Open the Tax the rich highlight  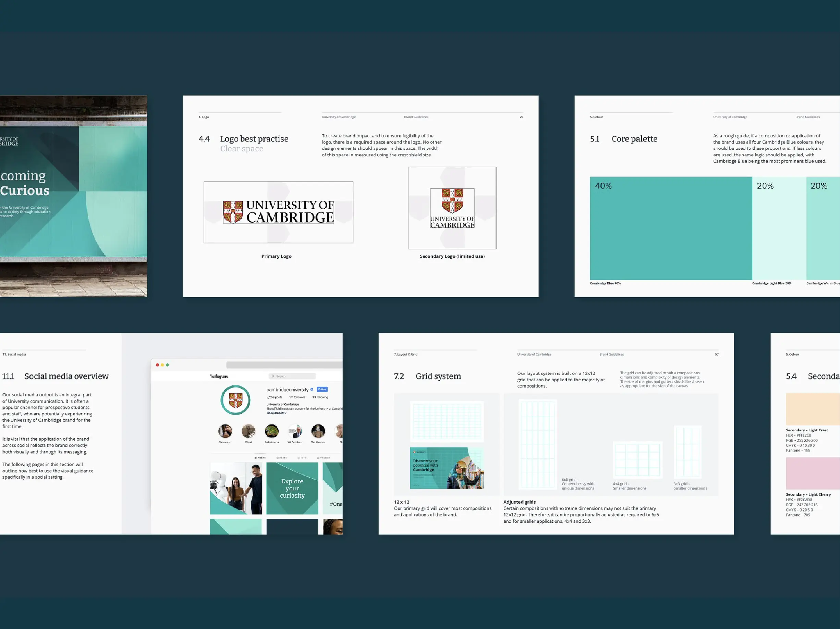pos(318,431)
